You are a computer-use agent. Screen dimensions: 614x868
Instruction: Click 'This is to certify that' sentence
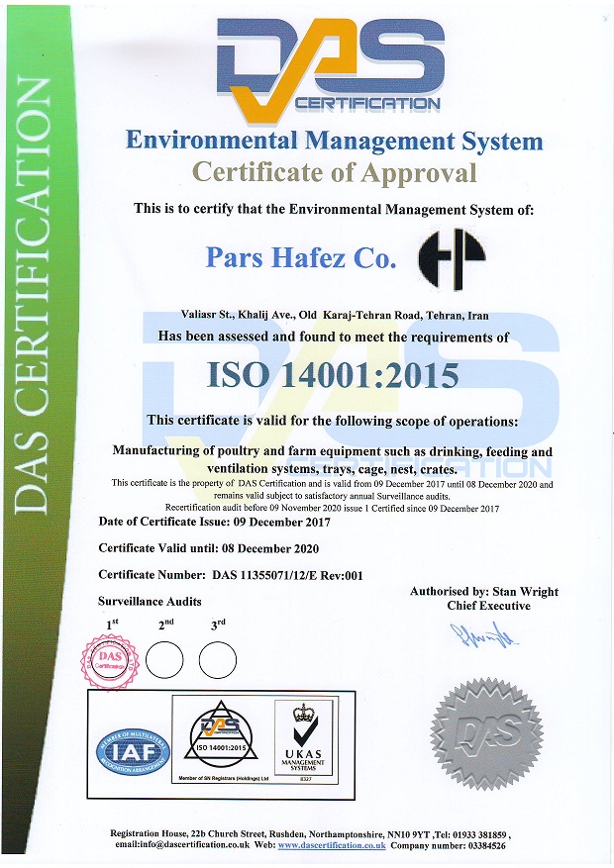coord(334,209)
